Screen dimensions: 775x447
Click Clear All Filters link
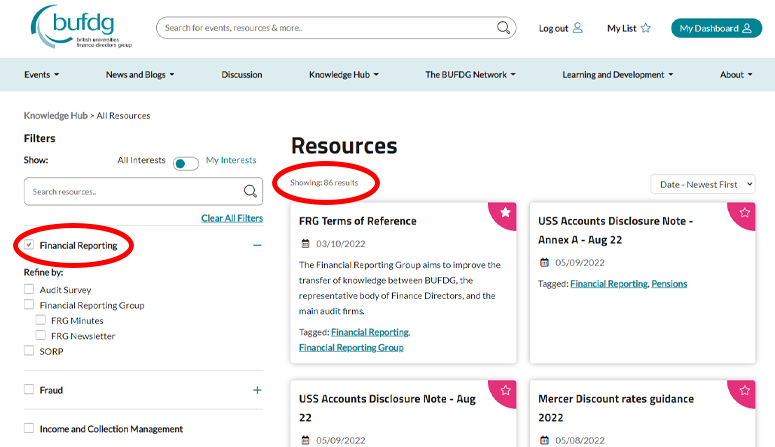(x=232, y=218)
